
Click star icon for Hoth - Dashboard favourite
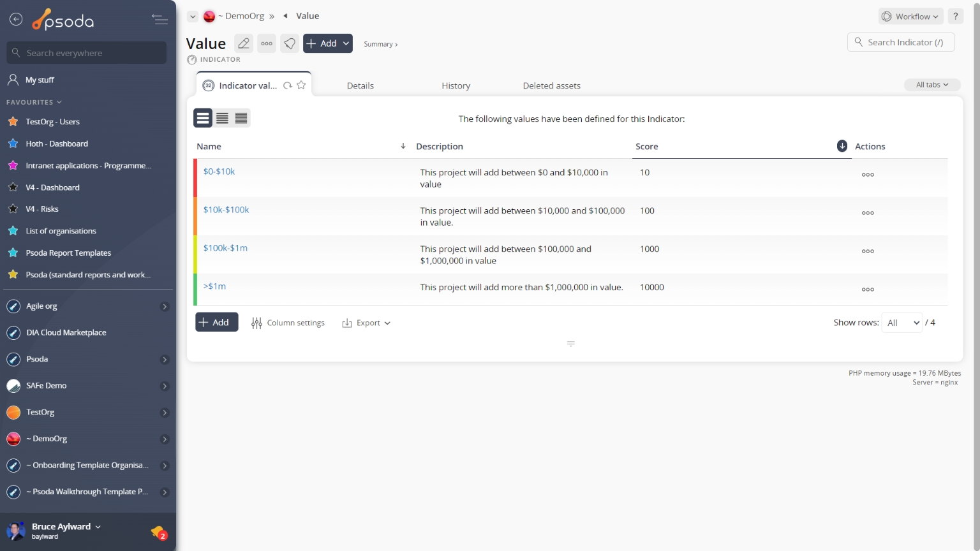tap(13, 143)
